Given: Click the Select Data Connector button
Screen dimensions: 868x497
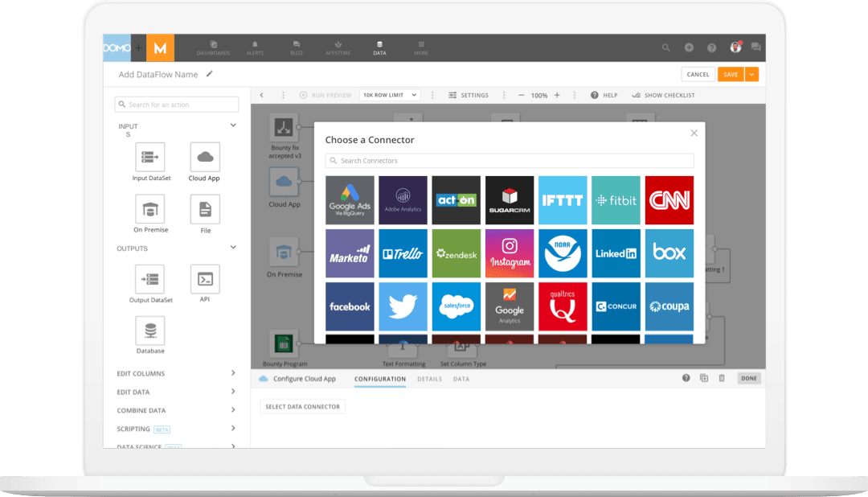Looking at the screenshot, I should coord(303,407).
